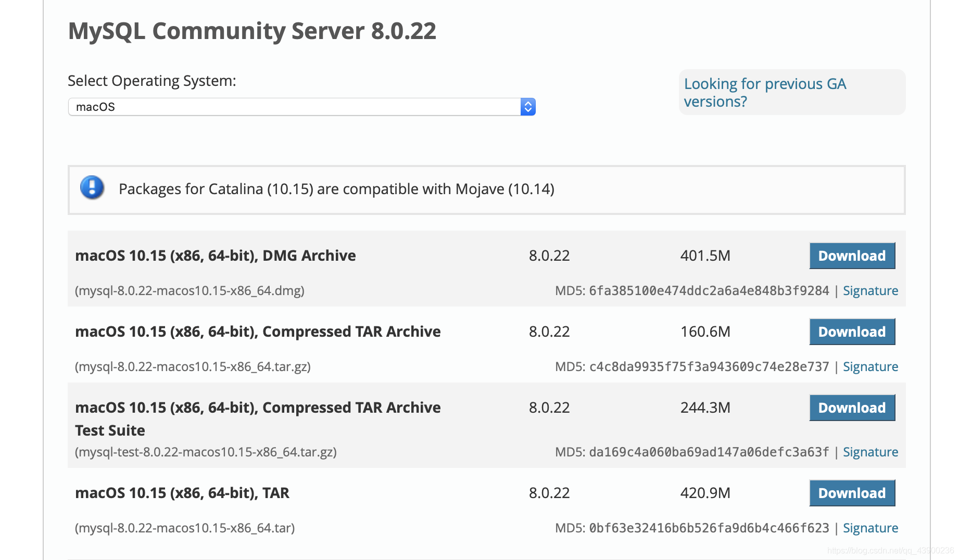Open Signature link for mysql-test tar.gz
Viewport: 959px width, 560px height.
click(870, 452)
